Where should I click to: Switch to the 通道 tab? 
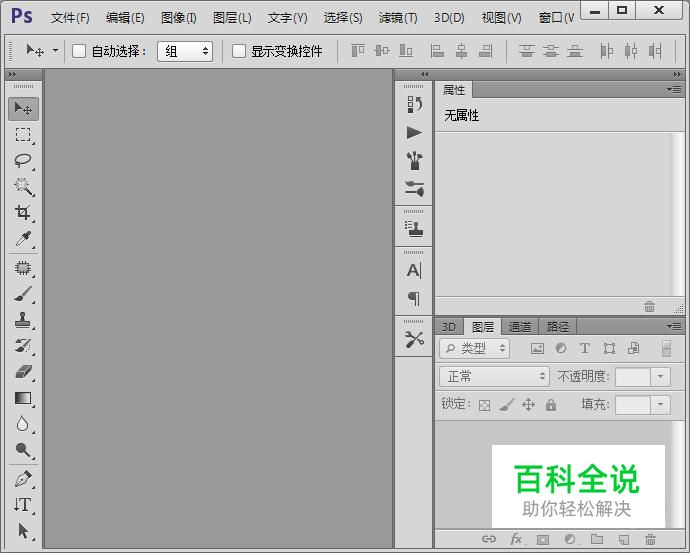pyautogui.click(x=520, y=327)
